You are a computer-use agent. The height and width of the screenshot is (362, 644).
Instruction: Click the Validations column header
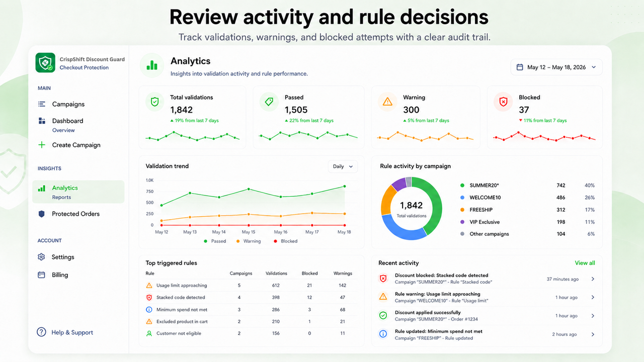276,274
